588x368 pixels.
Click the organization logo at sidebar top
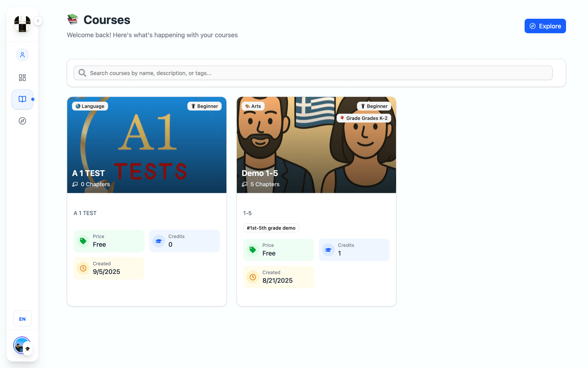[22, 24]
